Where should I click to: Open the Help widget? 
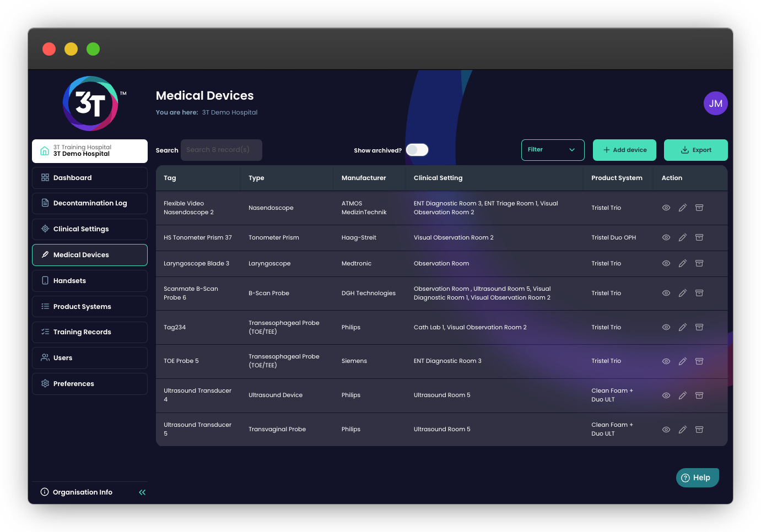[x=698, y=477]
